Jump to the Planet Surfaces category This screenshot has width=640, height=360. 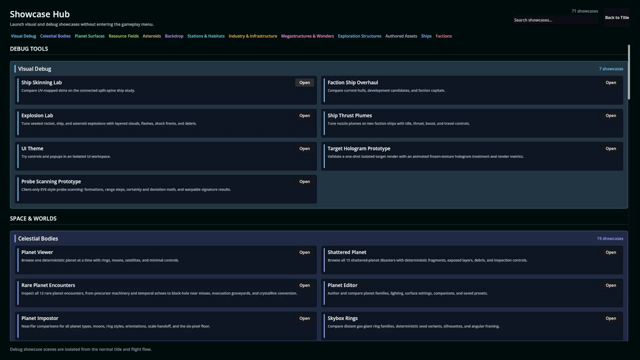[89, 36]
